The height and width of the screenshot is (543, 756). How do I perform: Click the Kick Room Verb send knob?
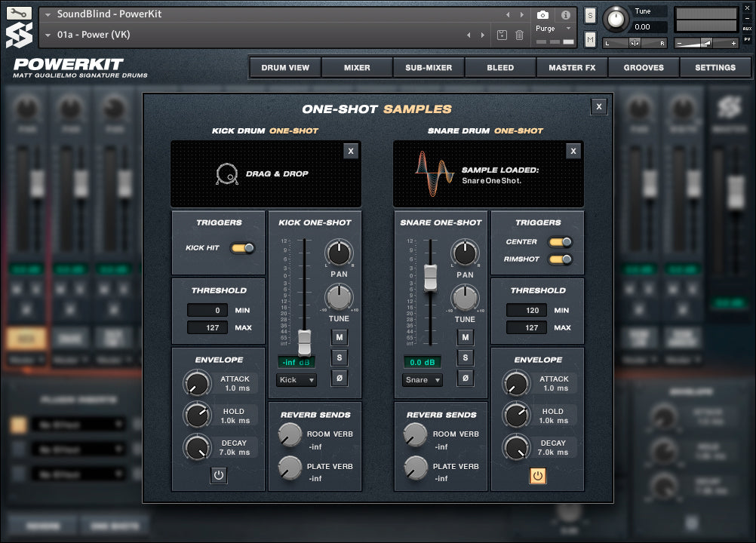pos(290,434)
